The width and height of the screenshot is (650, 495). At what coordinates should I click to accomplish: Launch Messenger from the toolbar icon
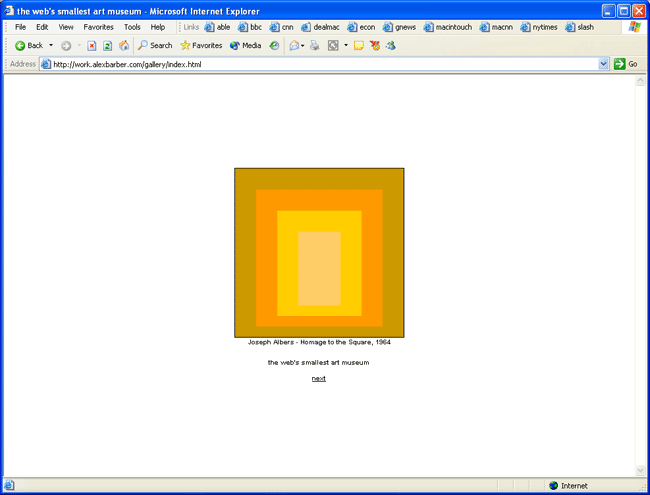coord(390,46)
